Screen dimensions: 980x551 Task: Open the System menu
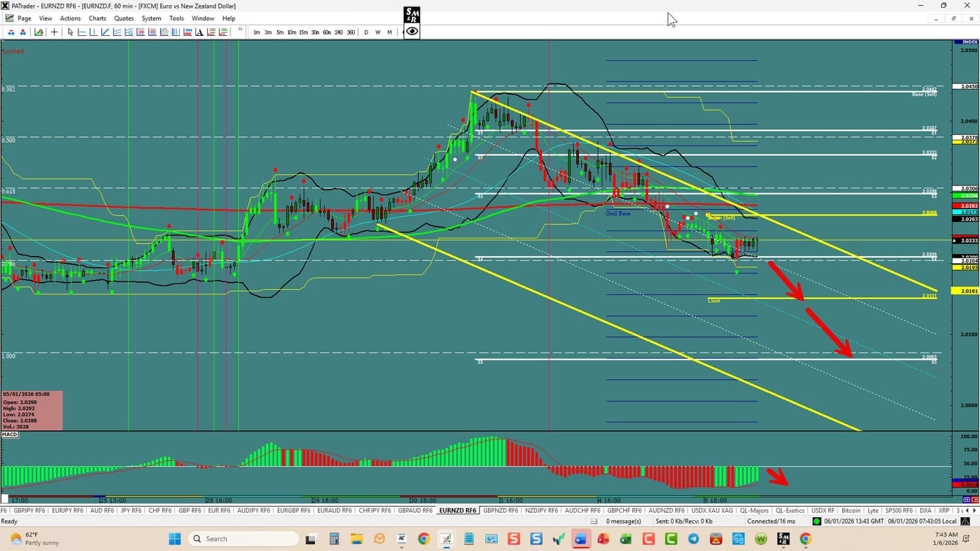click(151, 18)
